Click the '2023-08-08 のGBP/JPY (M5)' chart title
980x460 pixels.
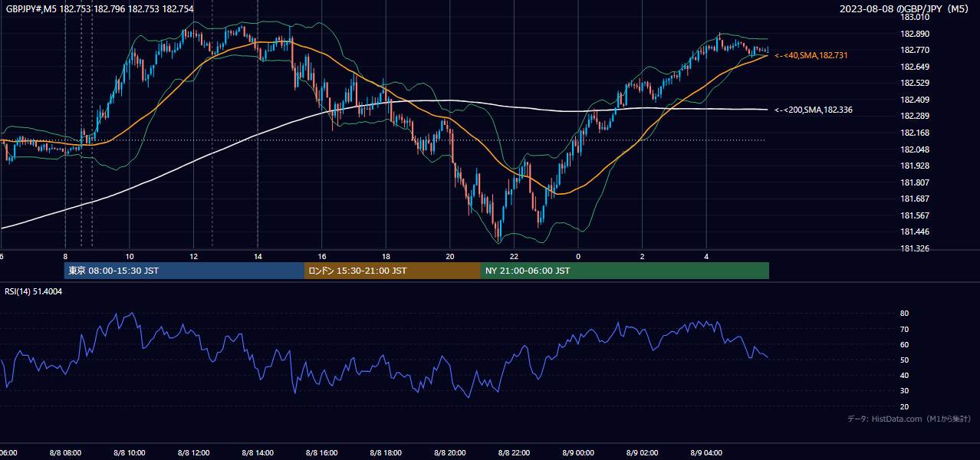point(906,9)
